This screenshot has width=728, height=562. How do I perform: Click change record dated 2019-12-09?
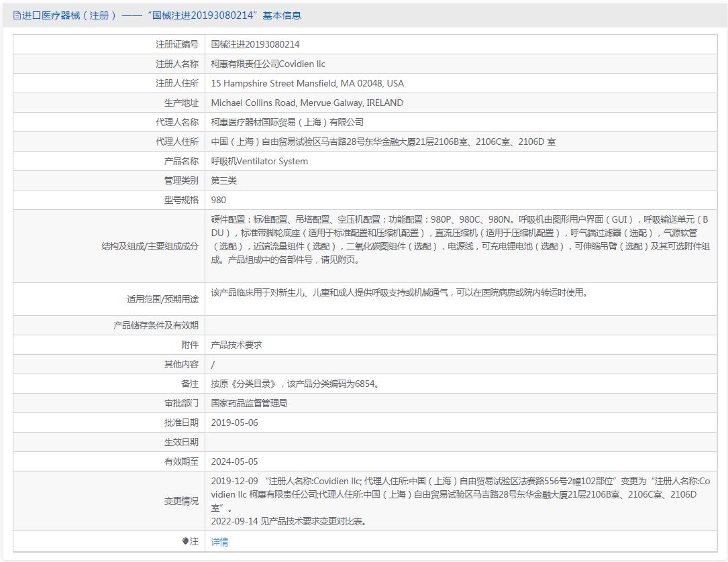[x=460, y=495]
